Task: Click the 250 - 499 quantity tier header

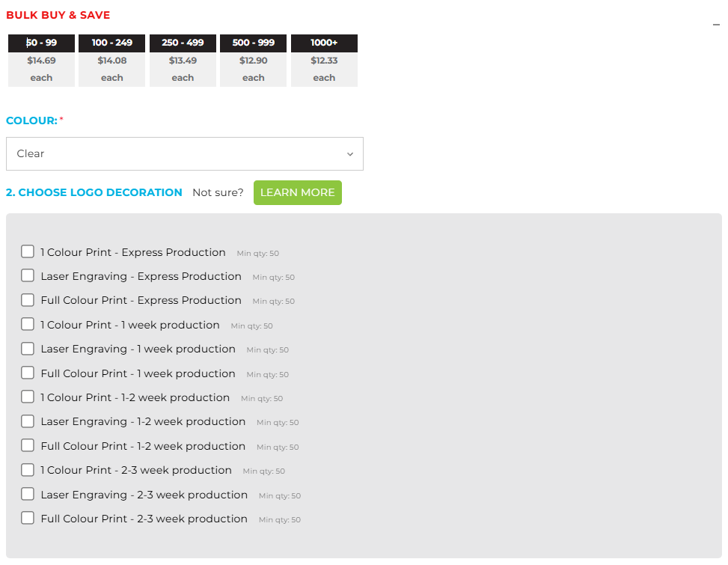Action: click(183, 43)
